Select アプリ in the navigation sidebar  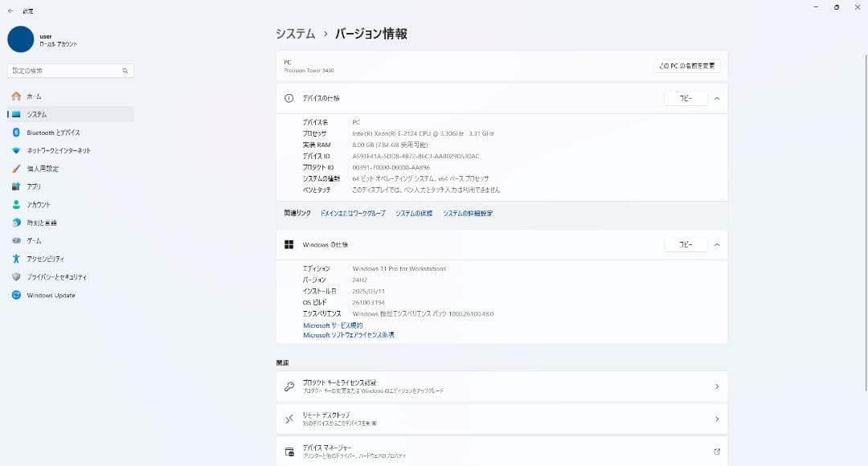click(34, 187)
